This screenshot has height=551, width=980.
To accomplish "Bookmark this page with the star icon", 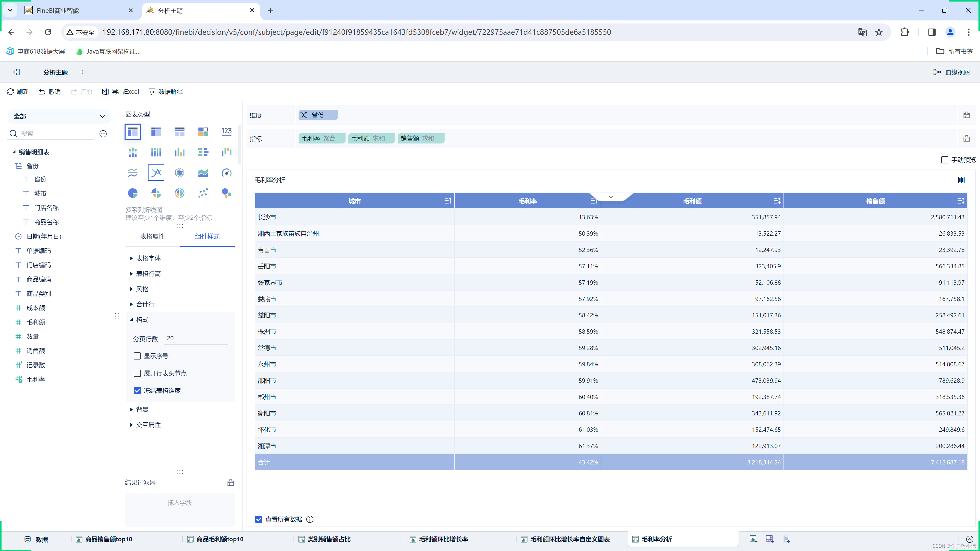I will (x=879, y=32).
